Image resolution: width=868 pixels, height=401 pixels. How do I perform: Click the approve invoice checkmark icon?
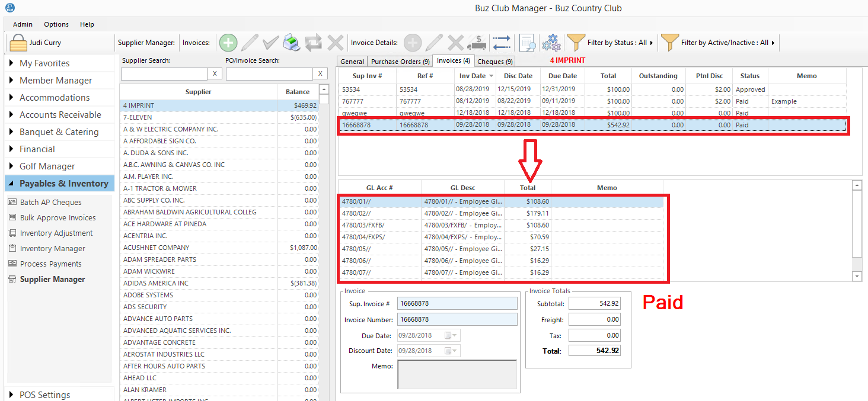[x=271, y=43]
